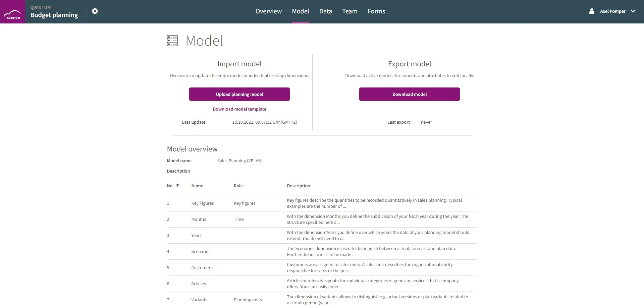Click the user profile avatar icon
This screenshot has width=644, height=308.
592,11
